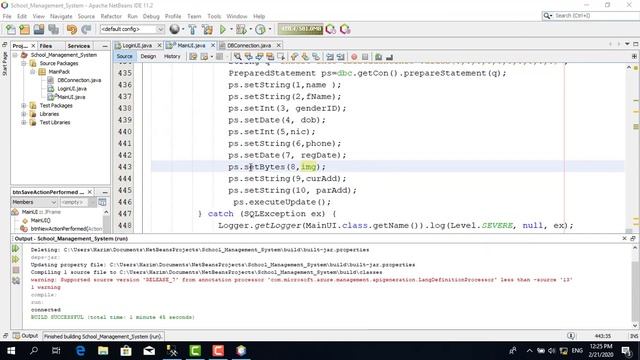The image size is (640, 360).
Task: Collapse the School_Management_System project node
Action: click(15, 55)
